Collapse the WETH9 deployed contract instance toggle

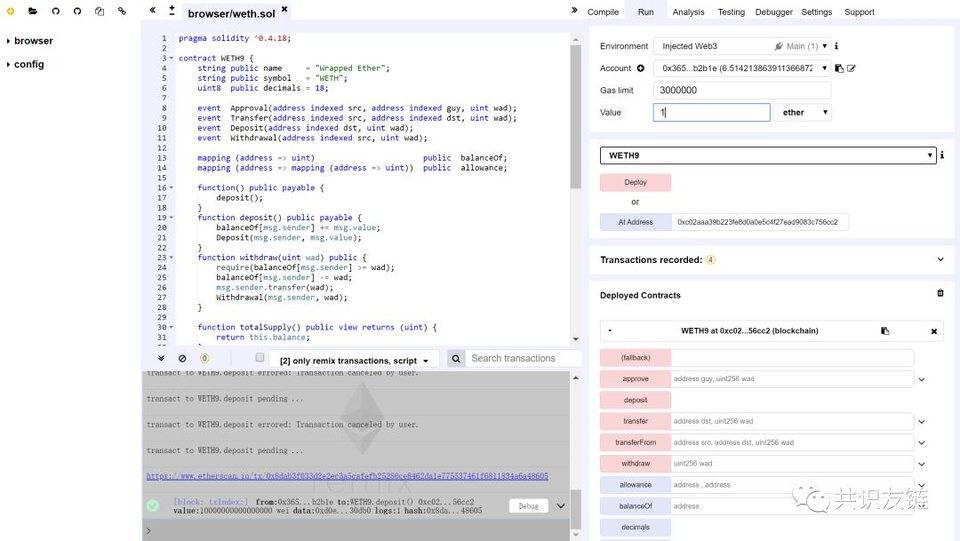click(610, 331)
